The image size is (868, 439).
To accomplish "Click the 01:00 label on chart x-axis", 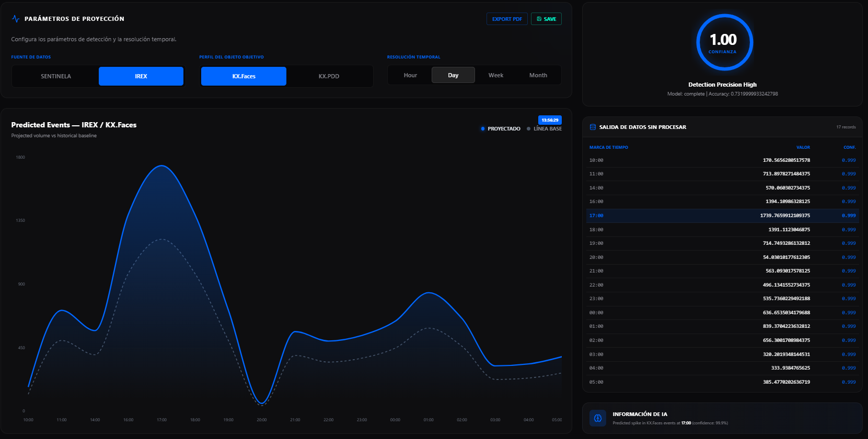I will 429,420.
